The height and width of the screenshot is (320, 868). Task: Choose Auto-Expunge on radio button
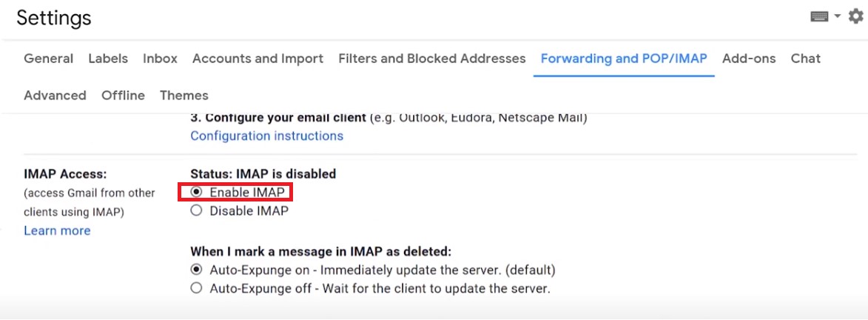pos(196,270)
